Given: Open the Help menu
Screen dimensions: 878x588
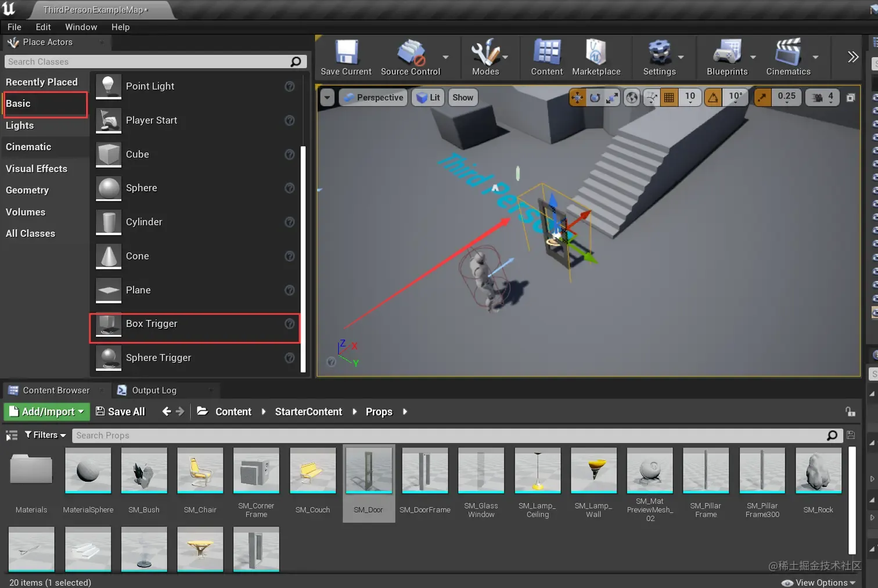Looking at the screenshot, I should (120, 27).
